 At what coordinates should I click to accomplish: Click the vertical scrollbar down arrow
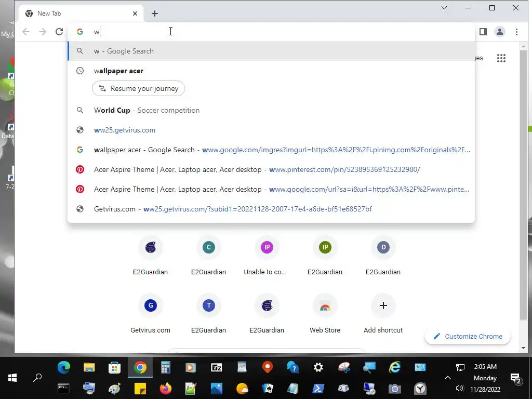[523, 348]
